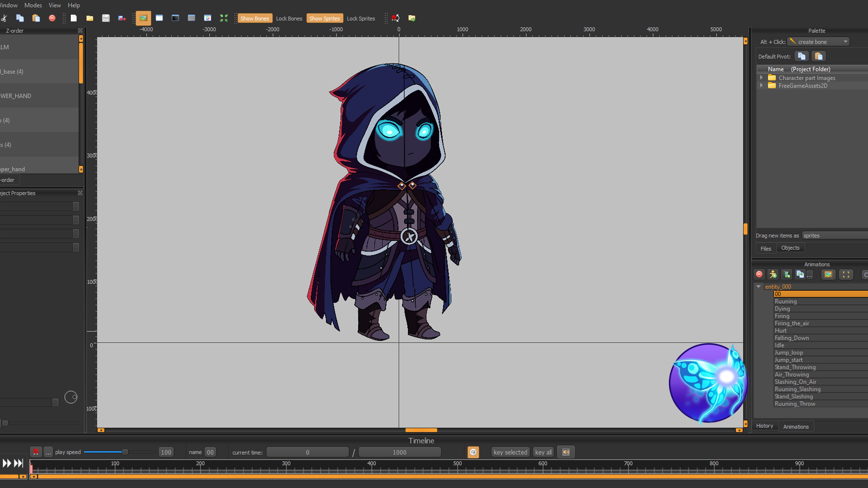Enable Lock Sprites
This screenshot has width=868, height=488.
(x=361, y=18)
